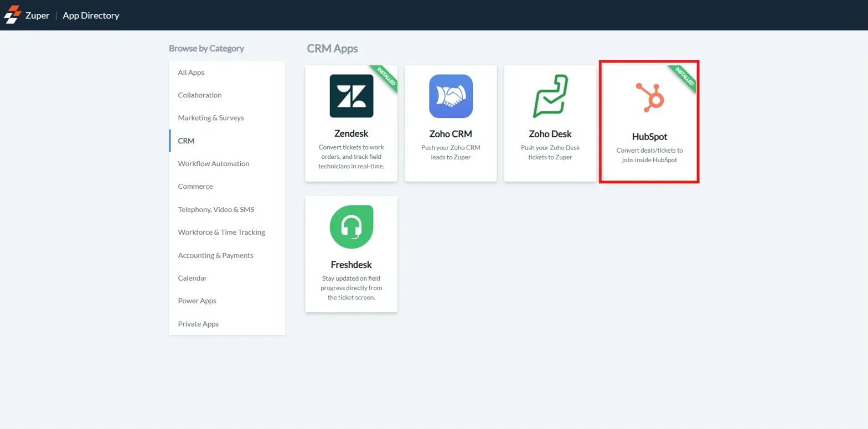Screen dimensions: 868x429
Task: Click Freshdesk 'Stay updated on field progress' text
Action: 351,288
